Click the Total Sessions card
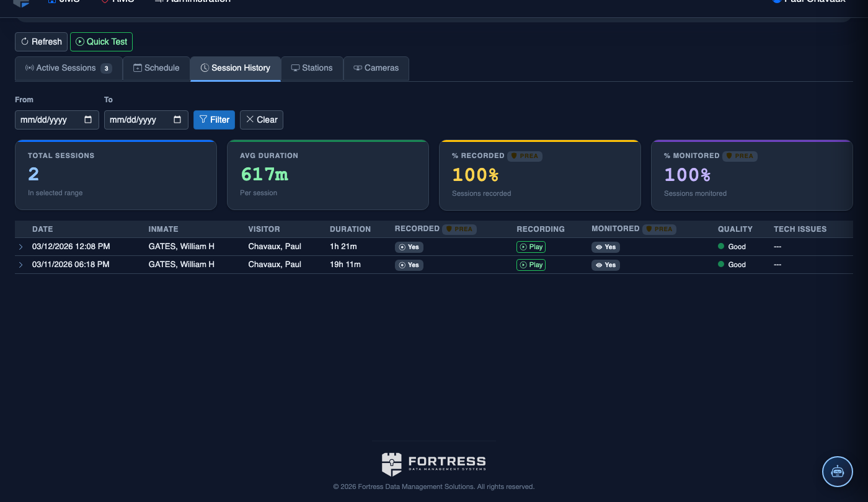868x502 pixels. (116, 175)
